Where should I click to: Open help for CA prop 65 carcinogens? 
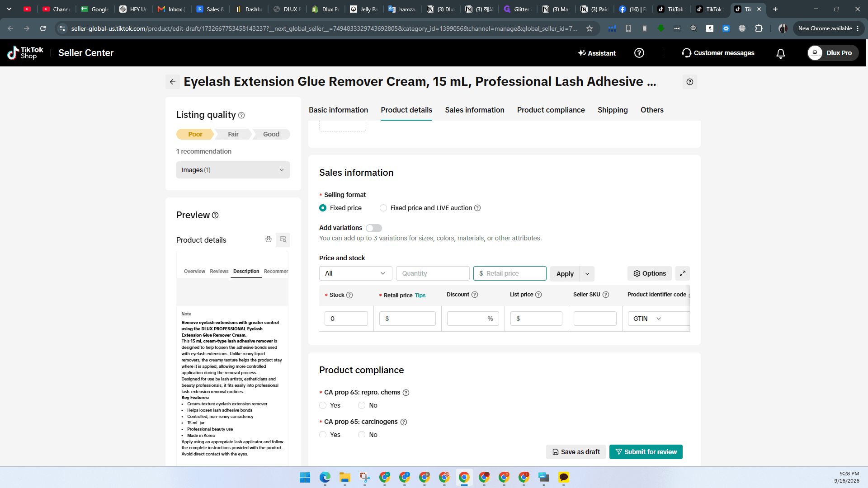tap(404, 422)
